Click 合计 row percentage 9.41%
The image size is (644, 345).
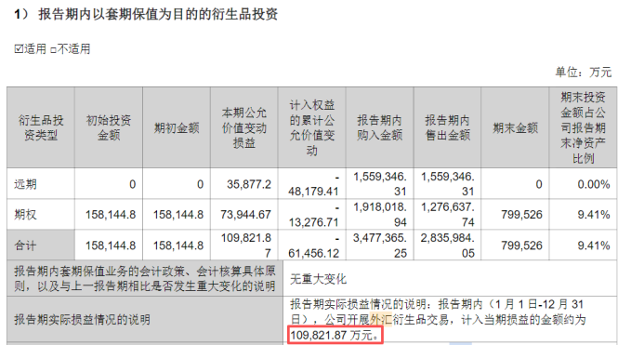point(594,245)
